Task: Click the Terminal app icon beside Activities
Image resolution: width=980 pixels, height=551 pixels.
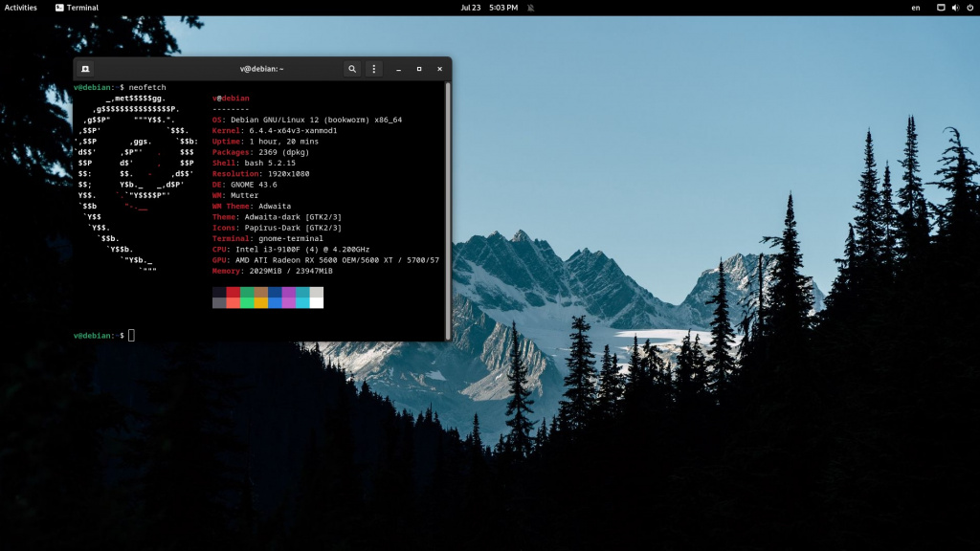Action: [57, 8]
